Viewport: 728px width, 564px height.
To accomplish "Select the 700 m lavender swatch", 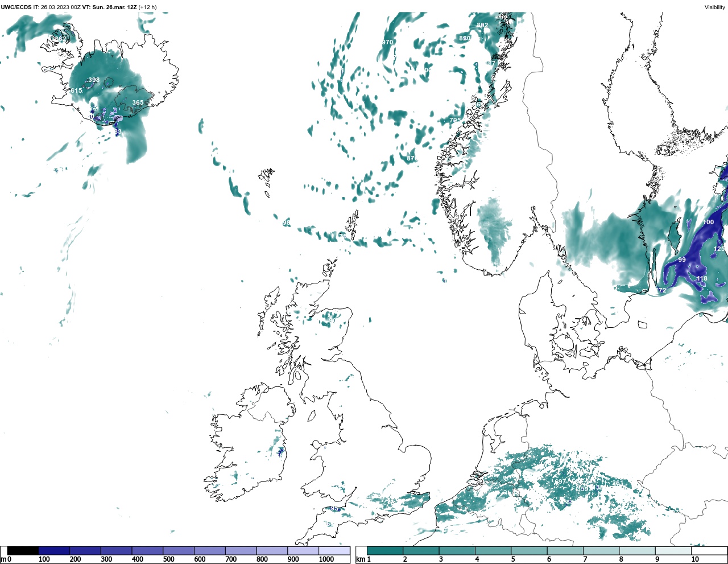I will click(241, 551).
